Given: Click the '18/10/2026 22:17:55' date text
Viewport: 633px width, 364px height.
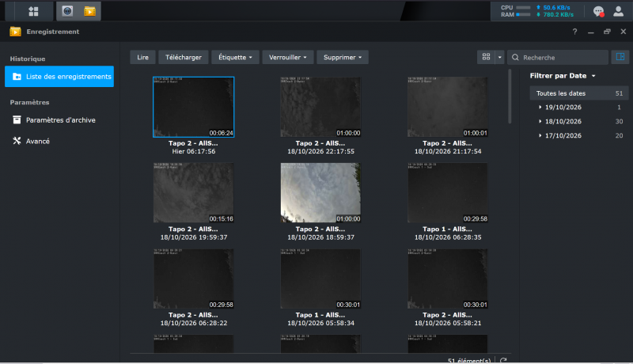Looking at the screenshot, I should pos(321,151).
